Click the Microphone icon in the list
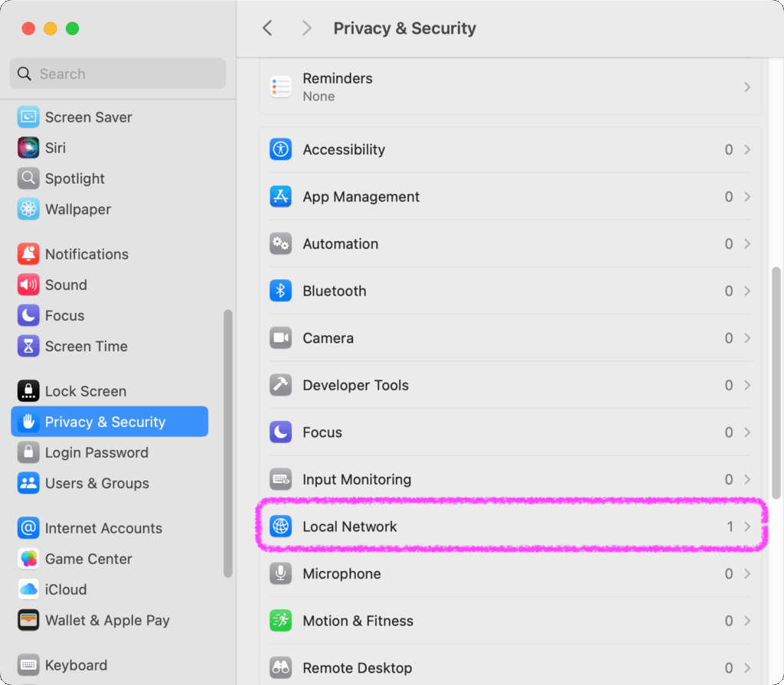Screen dimensions: 784x685 (280, 574)
